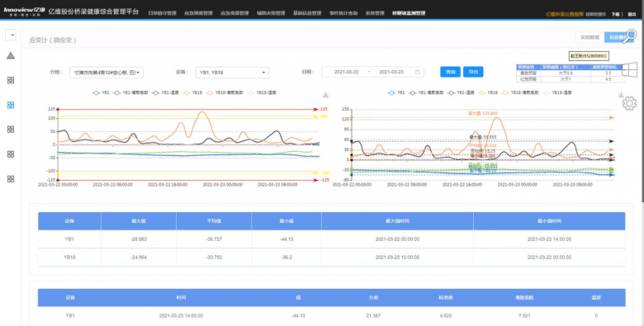The width and height of the screenshot is (644, 326).
Task: Open the 分组 group dropdown
Action: click(x=107, y=73)
